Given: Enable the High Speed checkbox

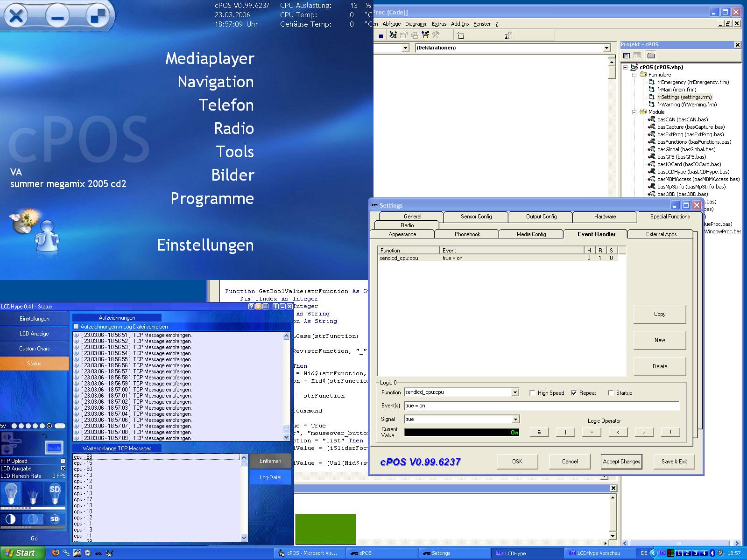Looking at the screenshot, I should [x=532, y=393].
